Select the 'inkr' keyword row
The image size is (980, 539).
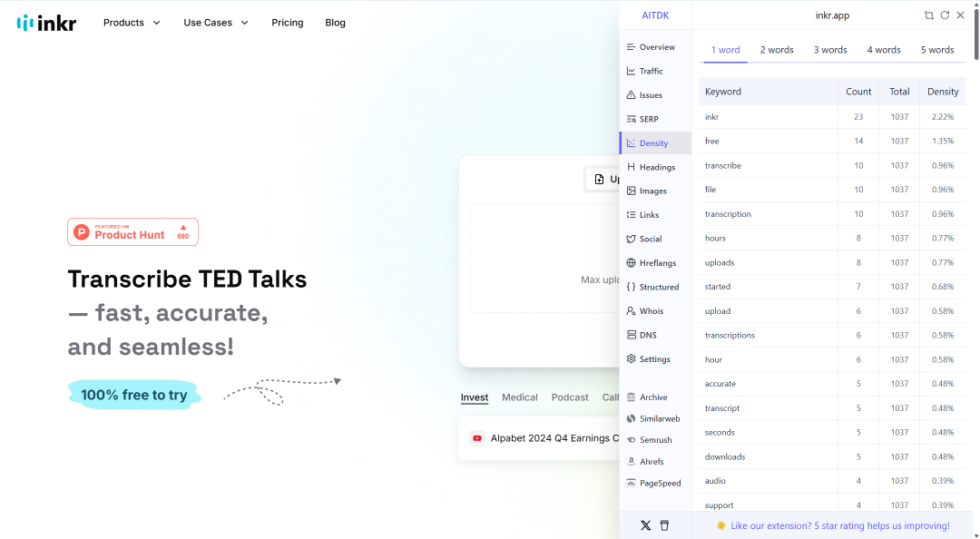(832, 117)
